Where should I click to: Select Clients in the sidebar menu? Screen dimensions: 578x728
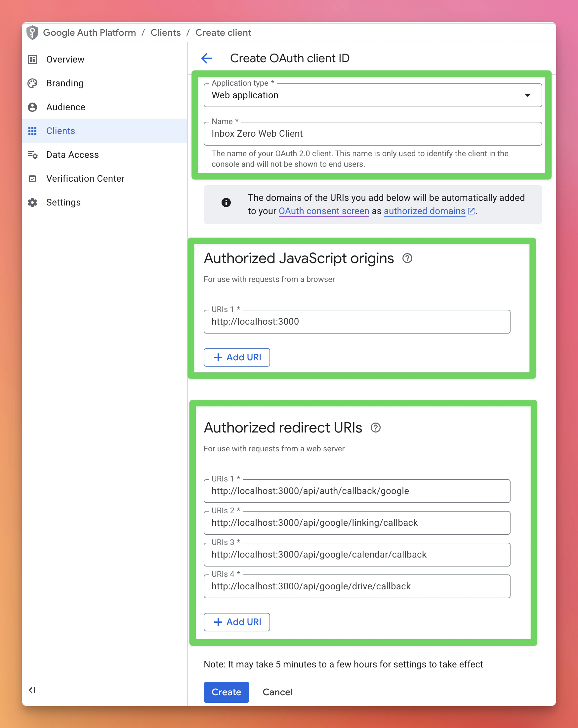pyautogui.click(x=61, y=131)
